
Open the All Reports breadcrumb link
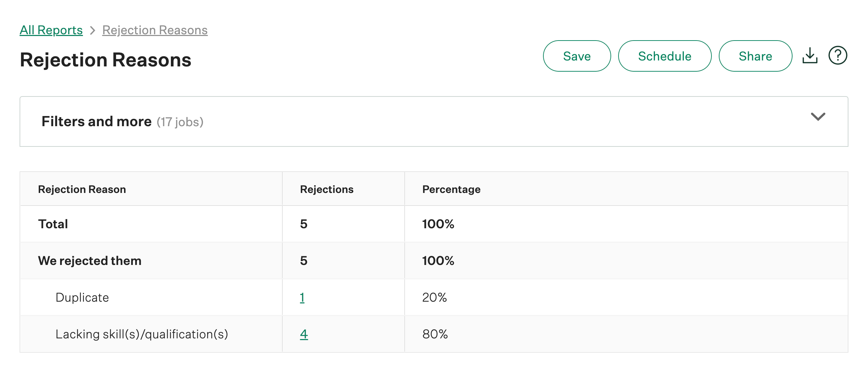(x=51, y=30)
